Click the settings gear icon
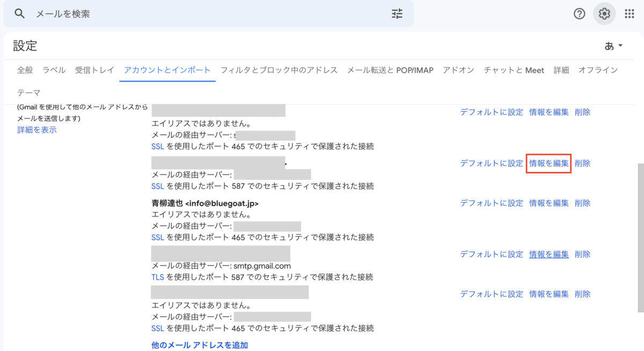The image size is (644, 351). click(604, 14)
